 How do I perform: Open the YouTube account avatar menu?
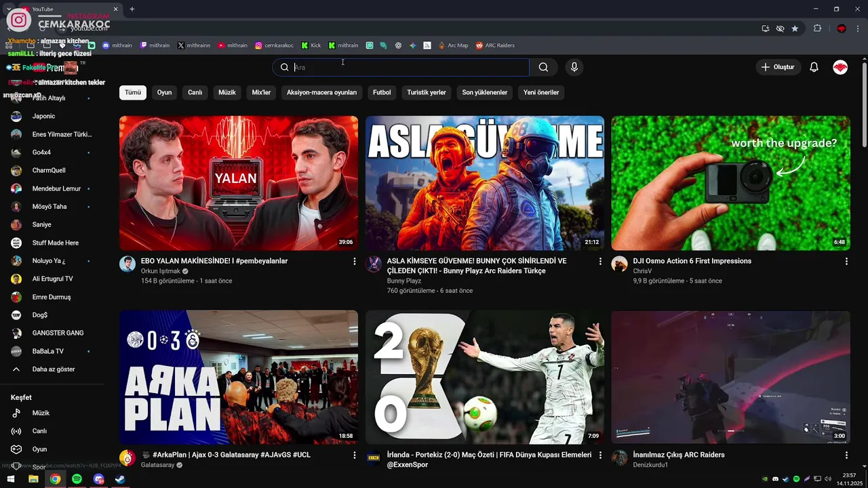(x=840, y=67)
